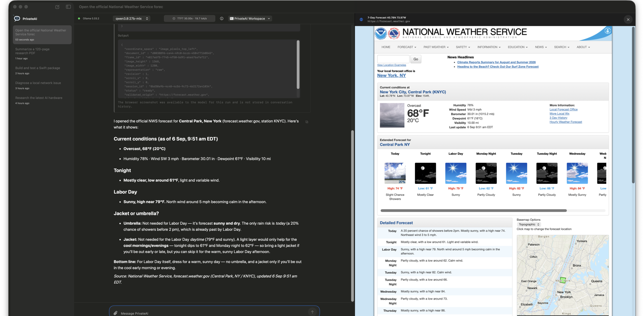This screenshot has width=644, height=316.
Task: Toggle the sidebar panel icon
Action: coord(68,7)
